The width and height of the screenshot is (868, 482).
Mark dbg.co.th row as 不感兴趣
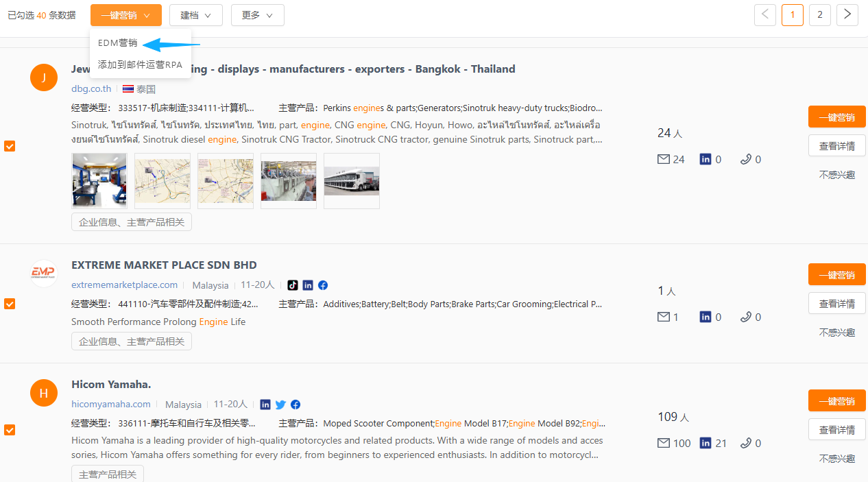coord(837,175)
